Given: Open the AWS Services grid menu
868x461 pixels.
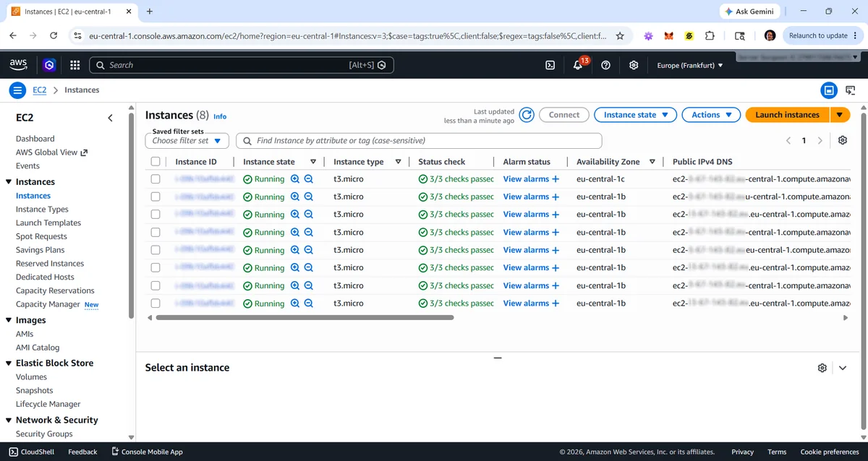Looking at the screenshot, I should pyautogui.click(x=75, y=65).
